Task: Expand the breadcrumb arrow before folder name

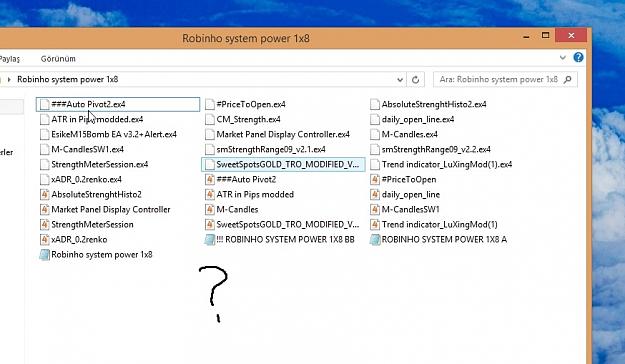Action: click(x=9, y=79)
